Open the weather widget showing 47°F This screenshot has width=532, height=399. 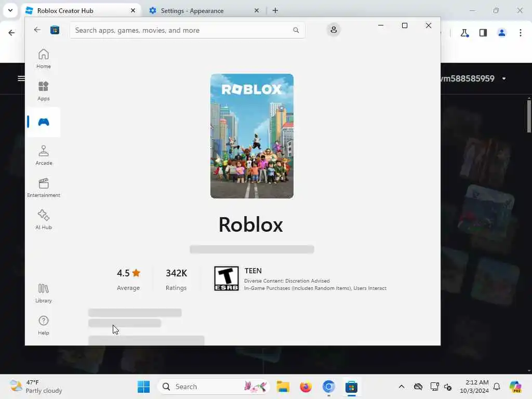pos(36,387)
